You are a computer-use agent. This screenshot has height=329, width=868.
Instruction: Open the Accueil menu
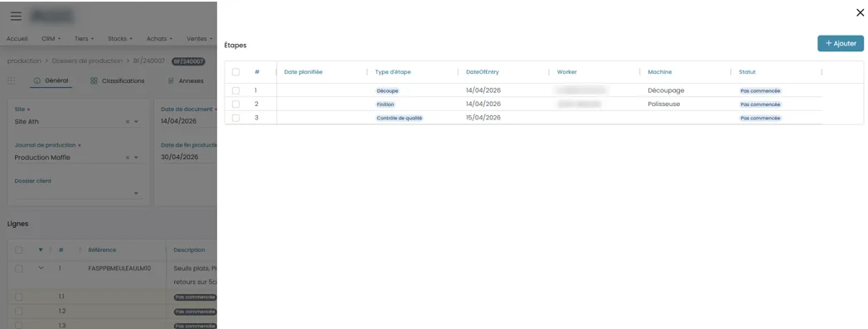pyautogui.click(x=17, y=39)
